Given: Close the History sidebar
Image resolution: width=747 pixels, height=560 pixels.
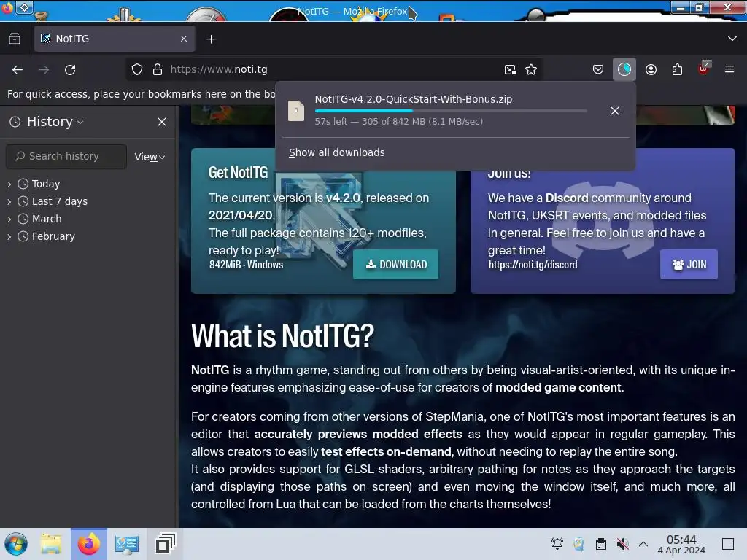Looking at the screenshot, I should [162, 122].
